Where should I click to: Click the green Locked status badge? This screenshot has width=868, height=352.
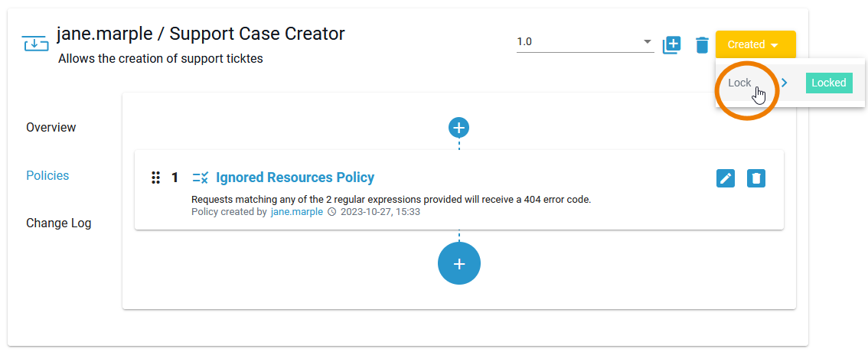pos(828,83)
